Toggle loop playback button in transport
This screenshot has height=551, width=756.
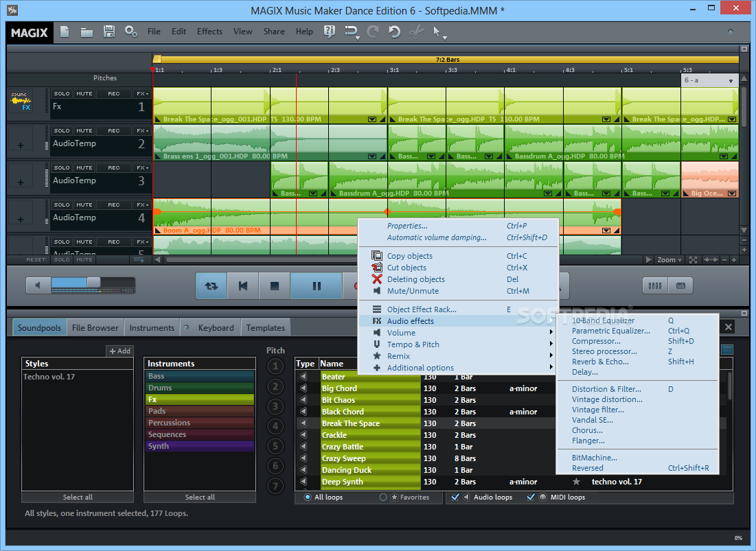point(211,286)
